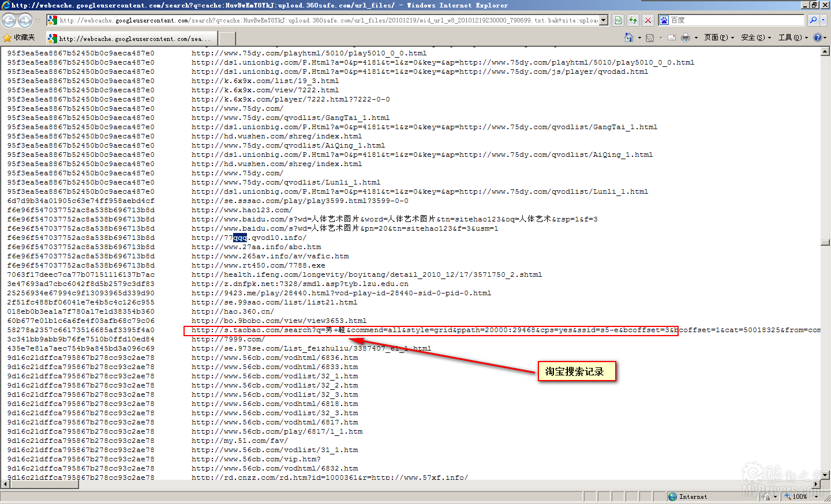Go to the Home page icon

[629, 37]
